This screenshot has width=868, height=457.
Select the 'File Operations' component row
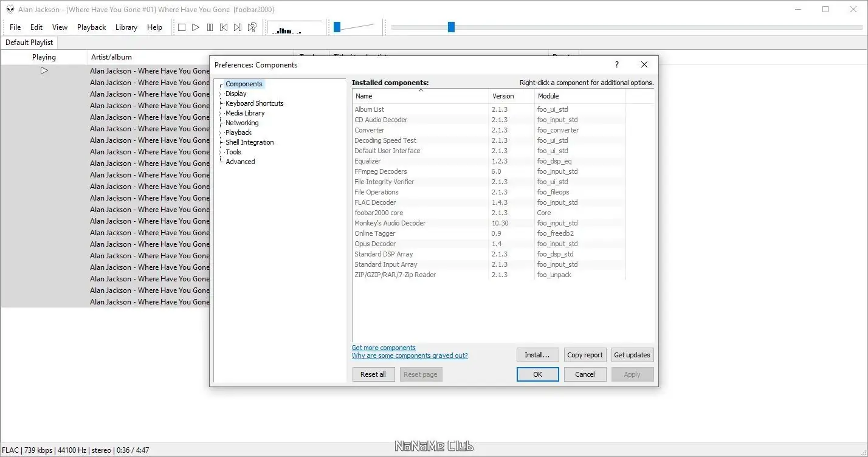pos(489,192)
